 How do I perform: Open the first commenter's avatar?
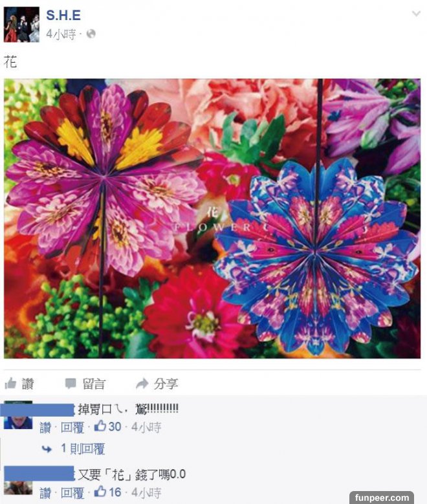pyautogui.click(x=18, y=415)
